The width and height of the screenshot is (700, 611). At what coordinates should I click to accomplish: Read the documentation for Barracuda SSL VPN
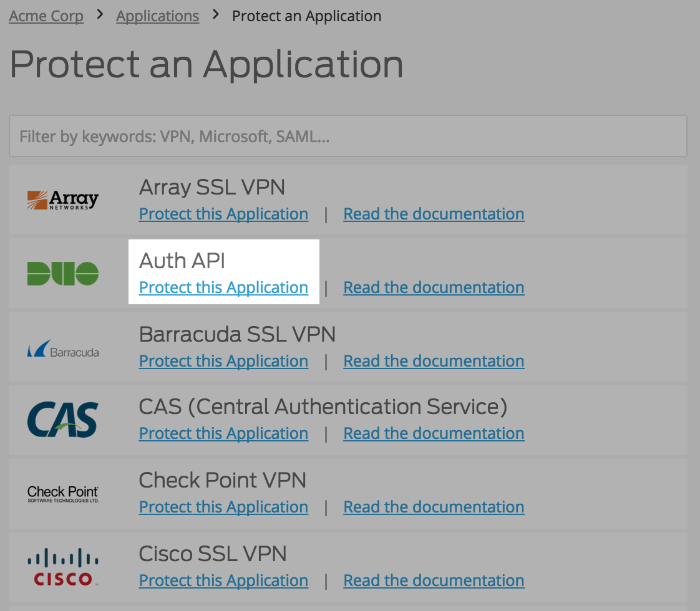coord(434,361)
